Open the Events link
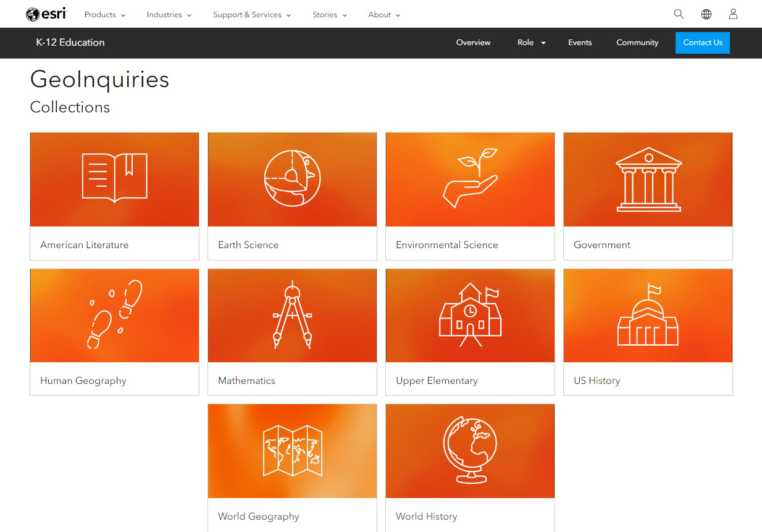The height and width of the screenshot is (532, 762). (580, 43)
